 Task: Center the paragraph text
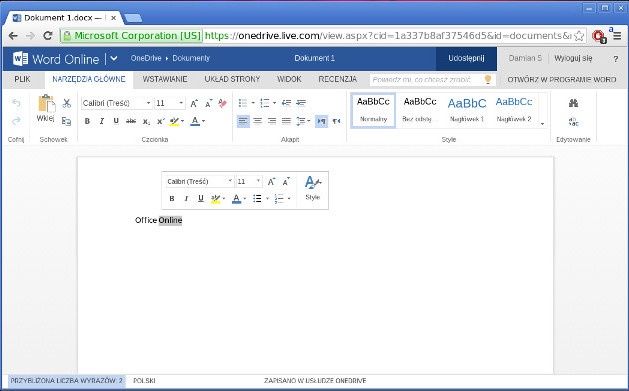258,121
